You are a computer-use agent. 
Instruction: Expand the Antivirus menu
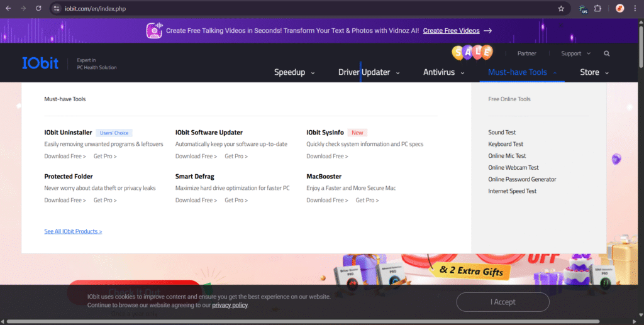[x=443, y=72]
